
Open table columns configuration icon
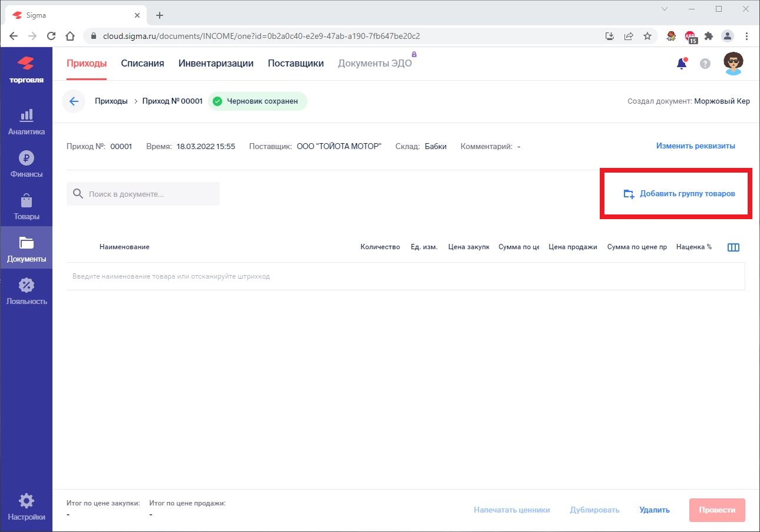pos(733,247)
